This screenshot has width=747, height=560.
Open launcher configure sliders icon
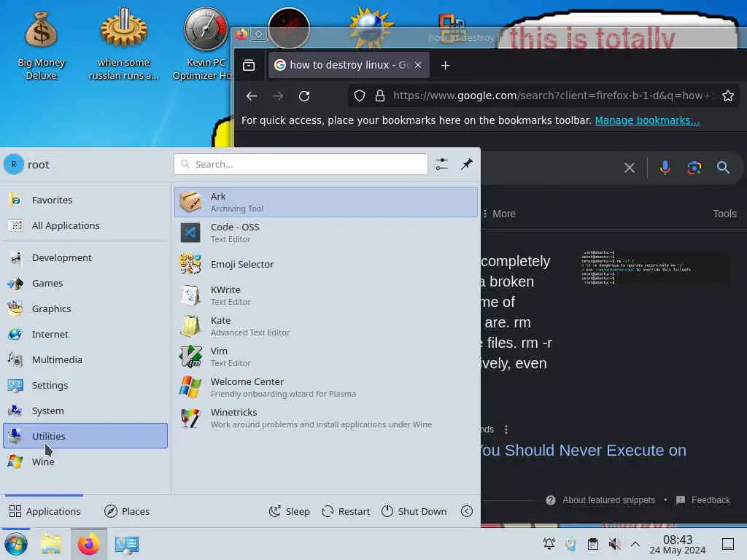click(x=441, y=164)
